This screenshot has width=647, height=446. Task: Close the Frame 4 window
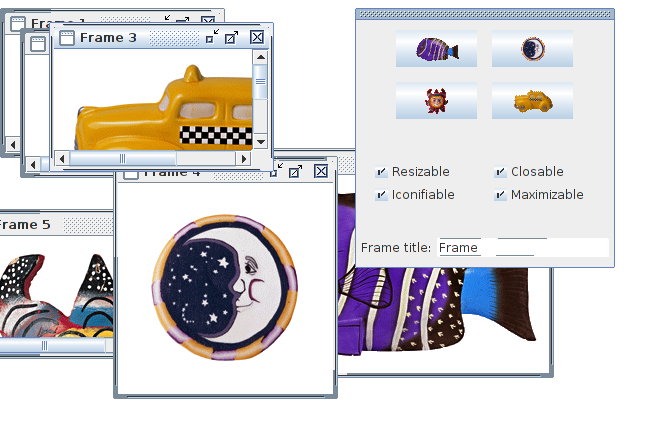coord(321,172)
